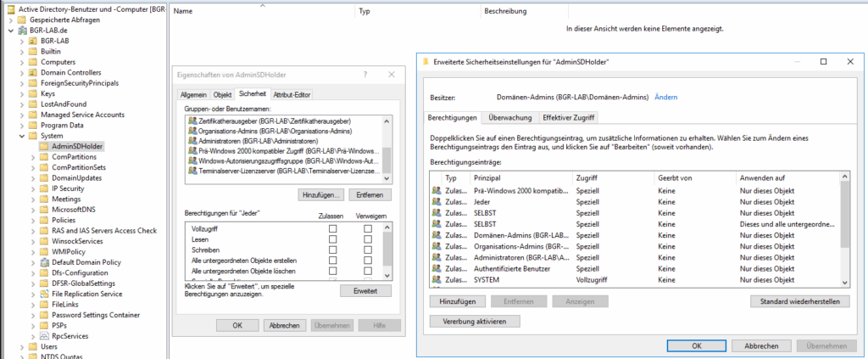Switch to the Attribut-Editor tab
868x359 pixels.
292,95
